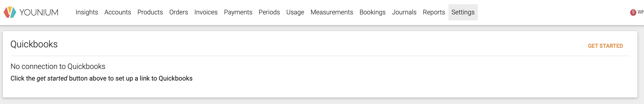Navigate to Orders
The width and height of the screenshot is (644, 104).
178,12
